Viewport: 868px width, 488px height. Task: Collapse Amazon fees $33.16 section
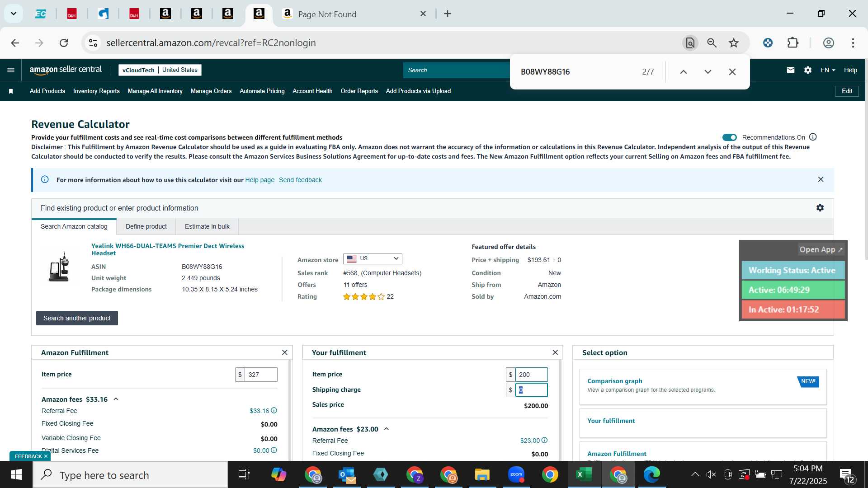tap(116, 399)
